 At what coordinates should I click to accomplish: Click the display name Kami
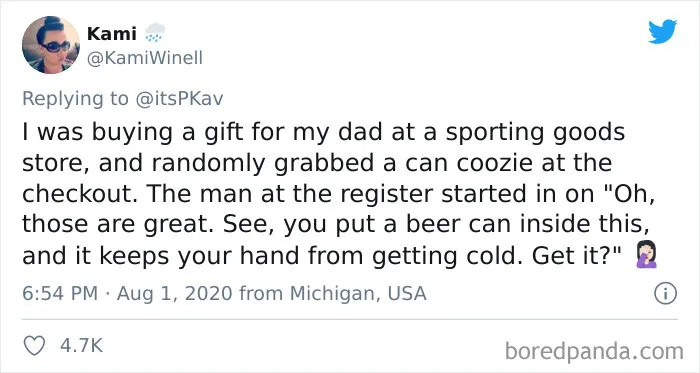(x=112, y=33)
